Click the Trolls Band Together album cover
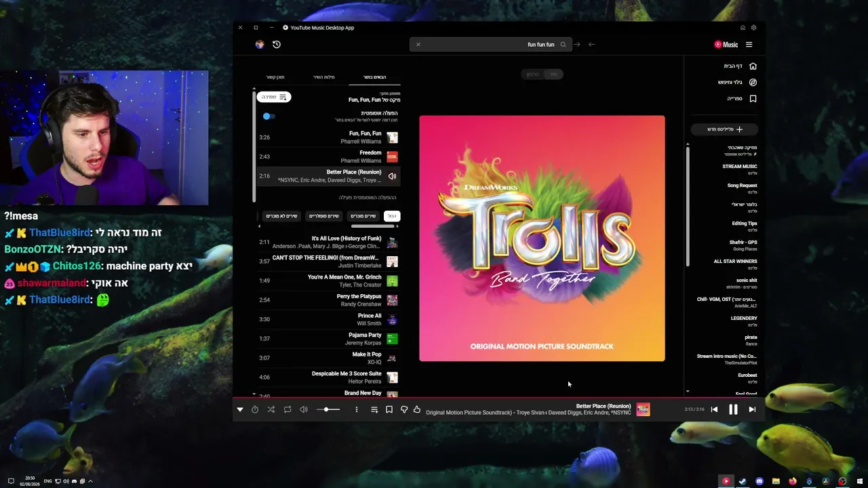Image resolution: width=868 pixels, height=488 pixels. pos(542,239)
